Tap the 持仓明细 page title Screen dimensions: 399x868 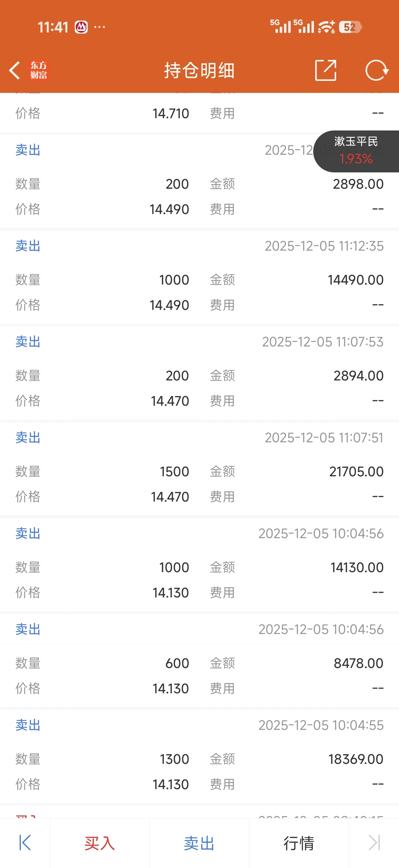point(199,70)
